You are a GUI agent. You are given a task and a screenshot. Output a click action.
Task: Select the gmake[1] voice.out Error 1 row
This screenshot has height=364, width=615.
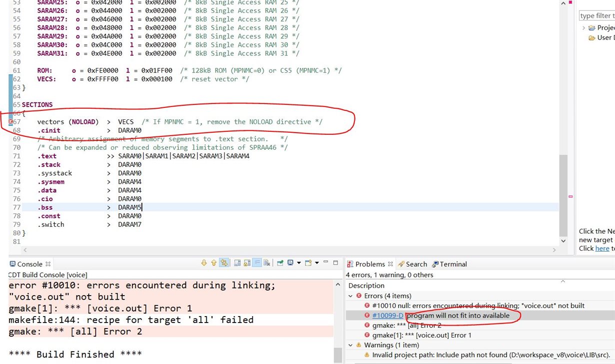(418, 335)
